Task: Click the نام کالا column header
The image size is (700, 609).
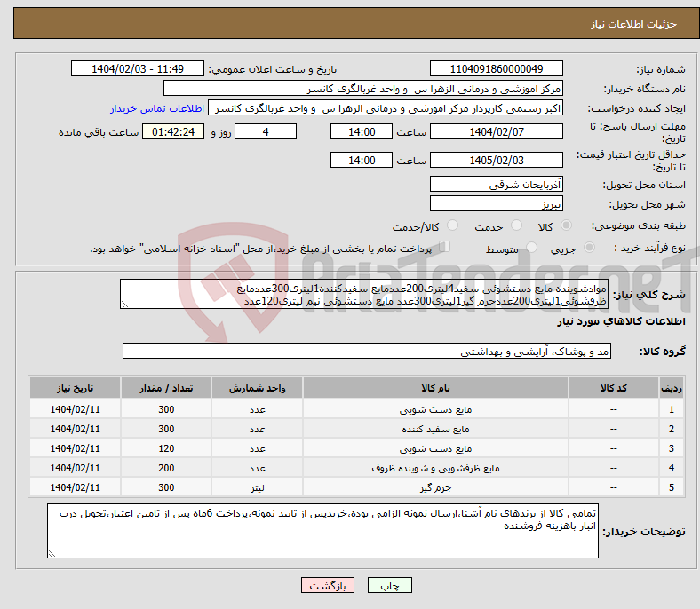Action: [x=435, y=388]
